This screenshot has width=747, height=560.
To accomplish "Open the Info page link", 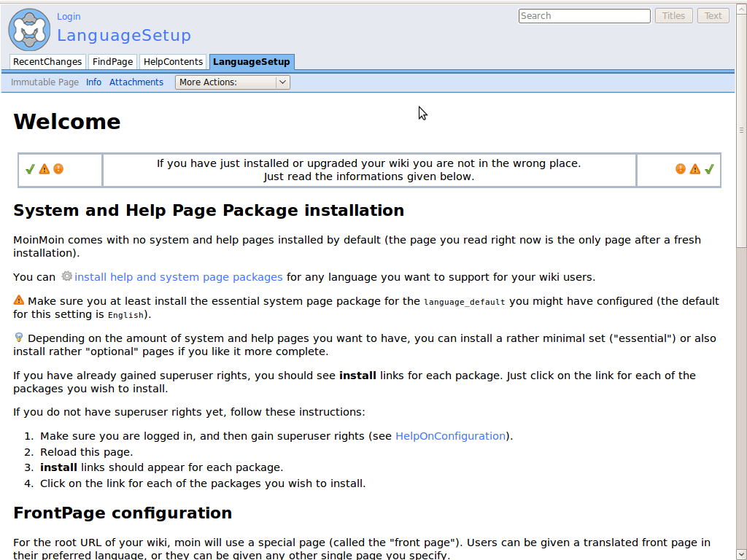I will (94, 82).
